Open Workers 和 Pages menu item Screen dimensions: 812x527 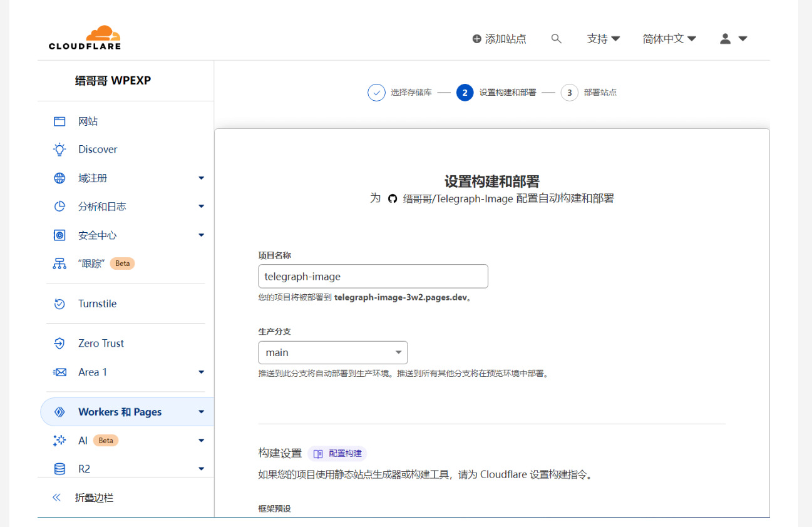click(x=120, y=412)
